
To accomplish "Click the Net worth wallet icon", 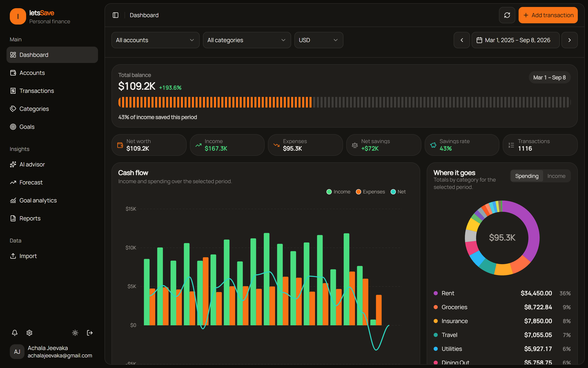I will coord(120,145).
